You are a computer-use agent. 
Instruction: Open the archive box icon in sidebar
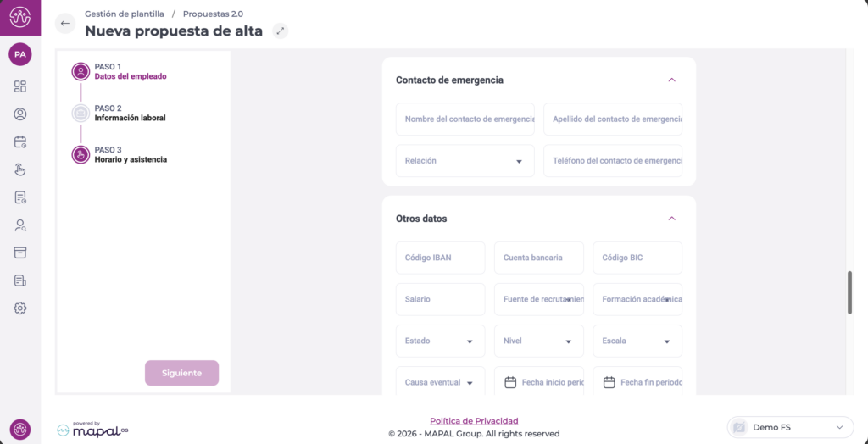pyautogui.click(x=20, y=253)
